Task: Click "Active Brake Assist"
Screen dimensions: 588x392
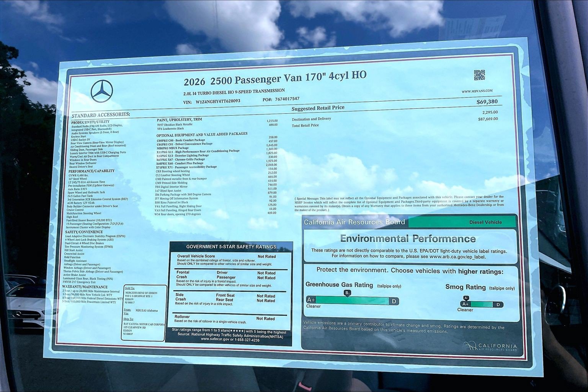Action: [75, 275]
